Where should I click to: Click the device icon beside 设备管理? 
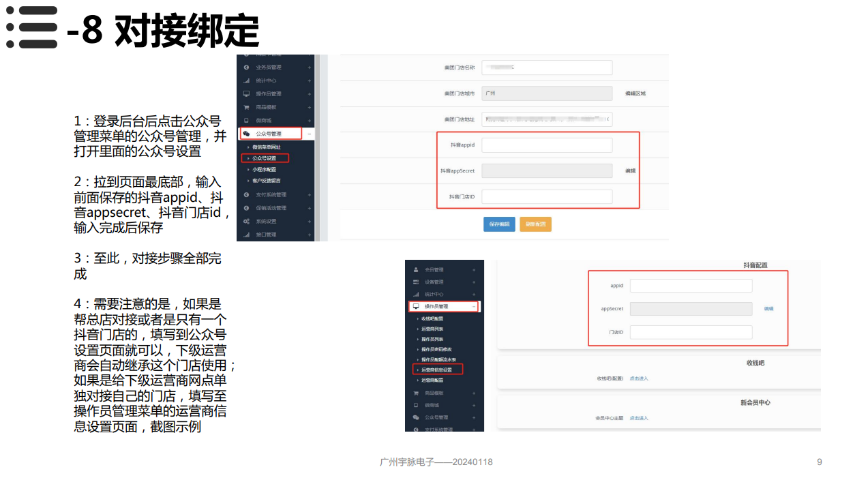tap(416, 282)
